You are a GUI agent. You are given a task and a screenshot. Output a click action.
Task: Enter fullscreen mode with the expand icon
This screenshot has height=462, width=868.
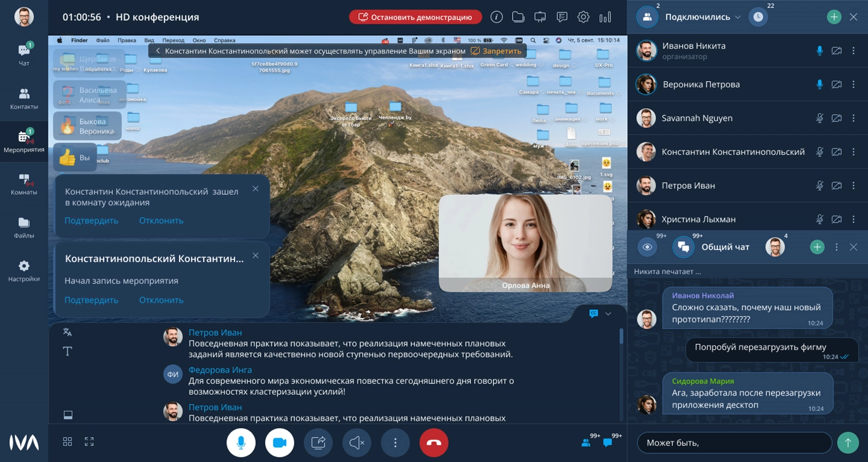pyautogui.click(x=89, y=442)
